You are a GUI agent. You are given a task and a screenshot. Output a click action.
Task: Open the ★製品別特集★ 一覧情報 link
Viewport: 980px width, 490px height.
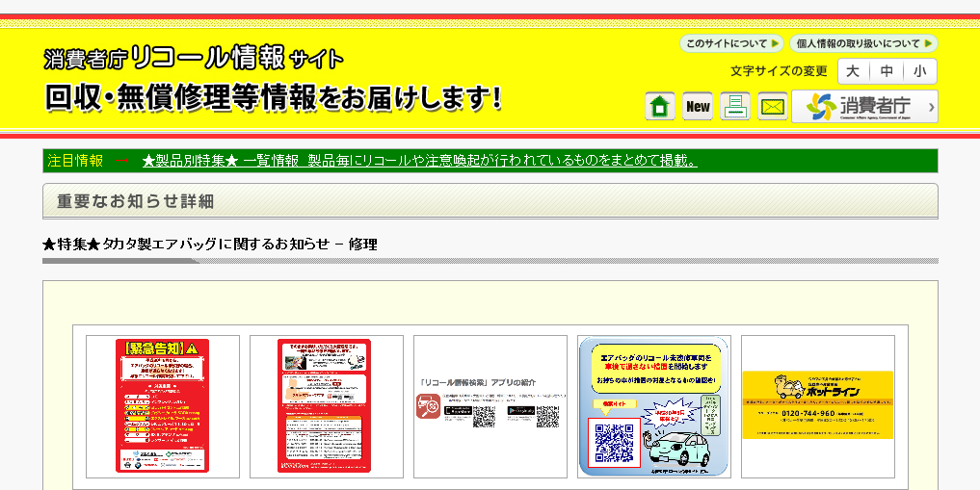tap(419, 161)
